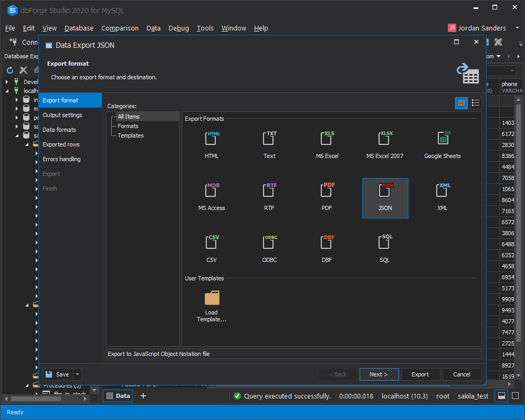
Task: Collapse the localhost connection node
Action: tap(7, 91)
